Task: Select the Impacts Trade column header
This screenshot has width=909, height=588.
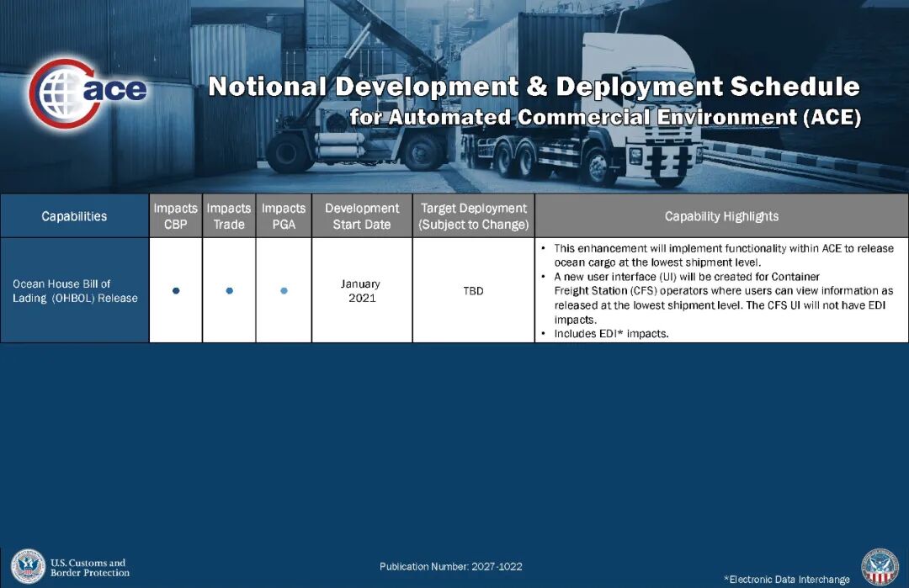Action: click(229, 216)
